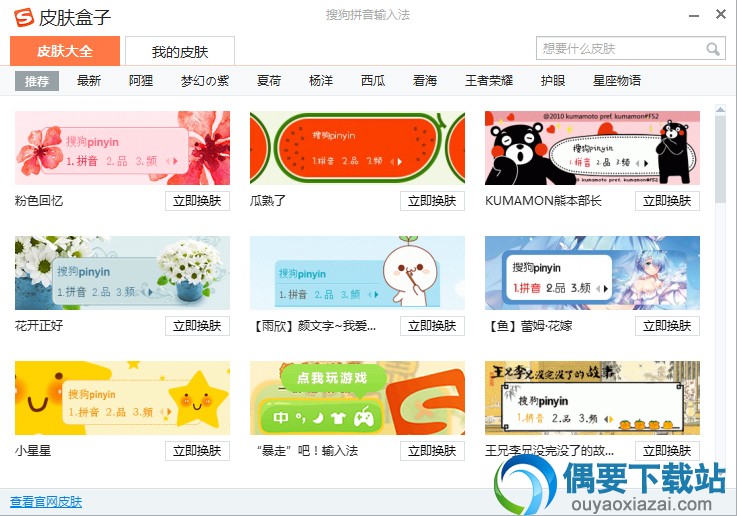Select the 看海 category
The image size is (737, 516).
click(425, 81)
